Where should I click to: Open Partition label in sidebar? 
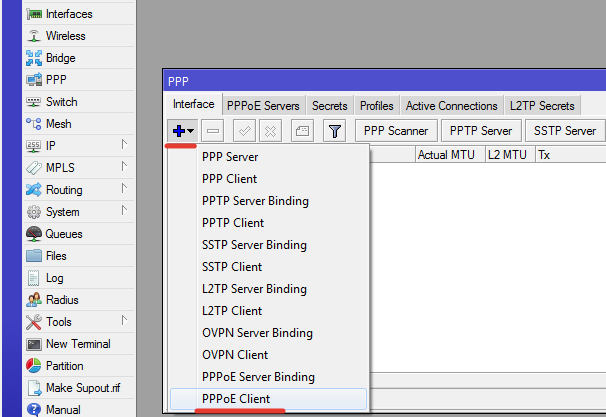[x=65, y=366]
